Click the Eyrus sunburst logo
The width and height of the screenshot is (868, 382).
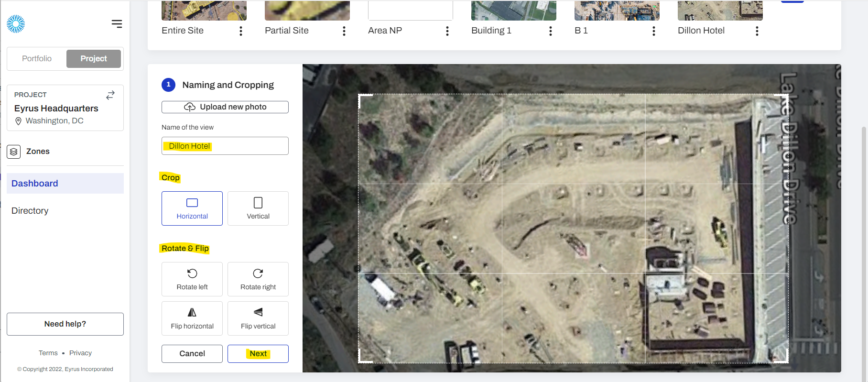point(16,24)
